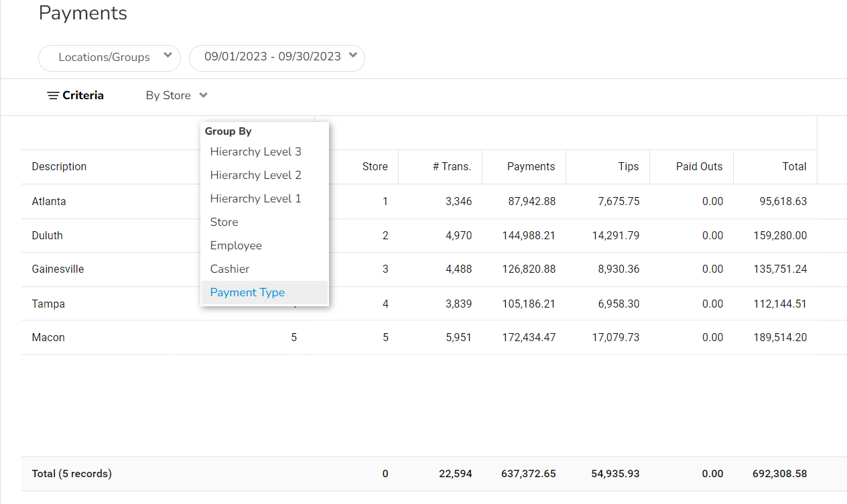Open the date range 09/01/2023 - 09/30/2023 dropdown
This screenshot has height=504, width=847.
(x=277, y=58)
